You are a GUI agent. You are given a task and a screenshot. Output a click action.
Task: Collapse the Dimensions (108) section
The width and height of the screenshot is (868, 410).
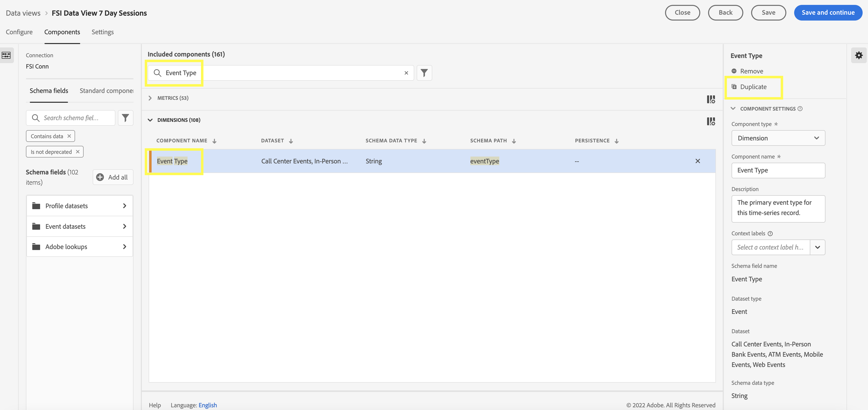pos(150,120)
